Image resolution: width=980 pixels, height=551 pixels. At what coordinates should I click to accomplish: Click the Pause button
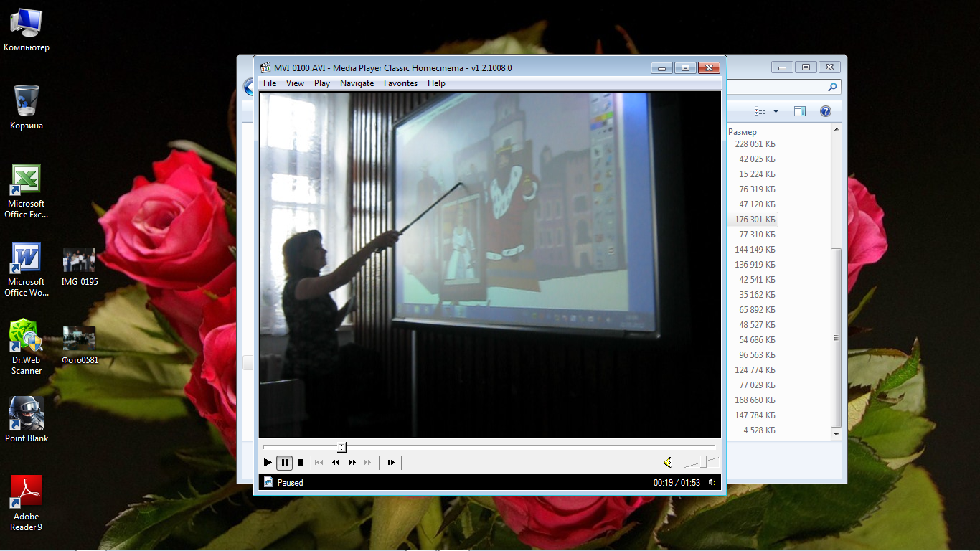click(284, 463)
